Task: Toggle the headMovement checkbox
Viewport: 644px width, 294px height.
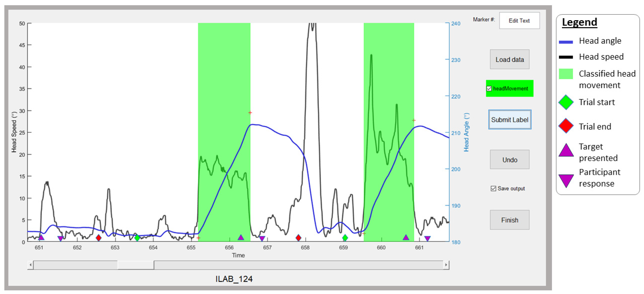Action: (489, 89)
